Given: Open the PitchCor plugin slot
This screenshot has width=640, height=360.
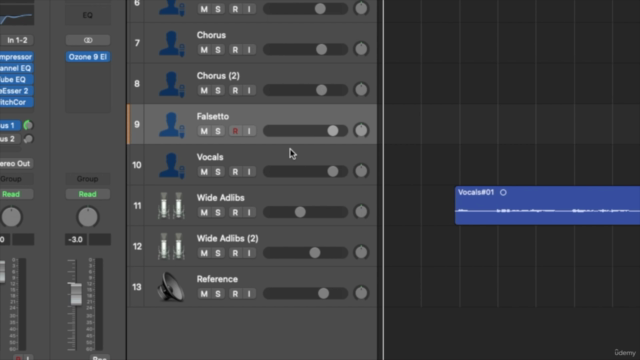Looking at the screenshot, I should 17,102.
